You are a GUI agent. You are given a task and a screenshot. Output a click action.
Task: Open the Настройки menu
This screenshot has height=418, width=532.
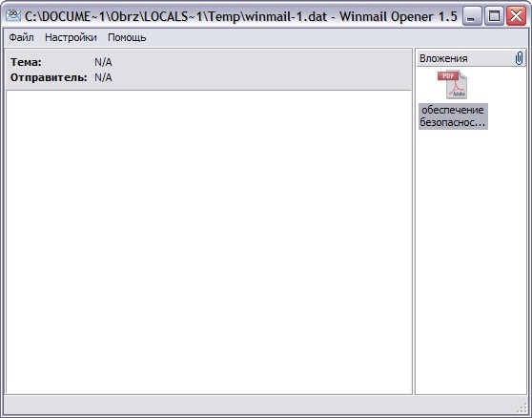coord(71,37)
